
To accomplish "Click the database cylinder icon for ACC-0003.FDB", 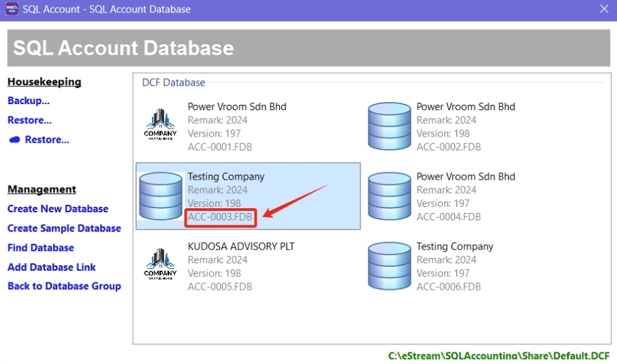I will click(x=160, y=196).
